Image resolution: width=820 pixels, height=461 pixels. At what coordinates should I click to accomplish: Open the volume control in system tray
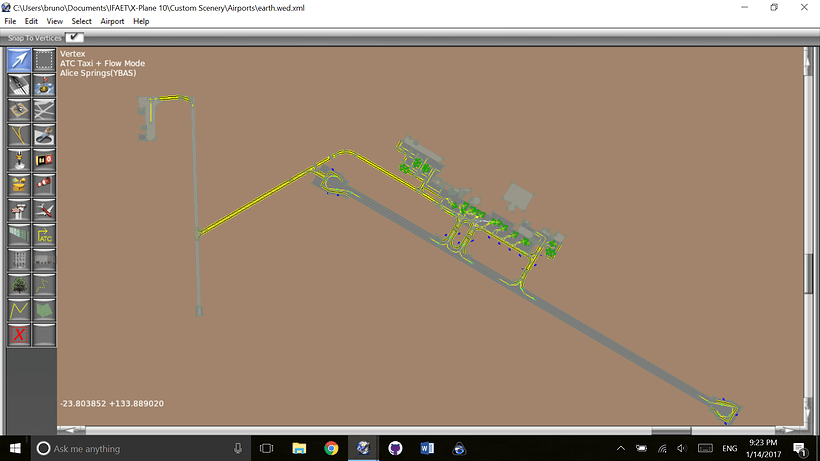point(682,448)
